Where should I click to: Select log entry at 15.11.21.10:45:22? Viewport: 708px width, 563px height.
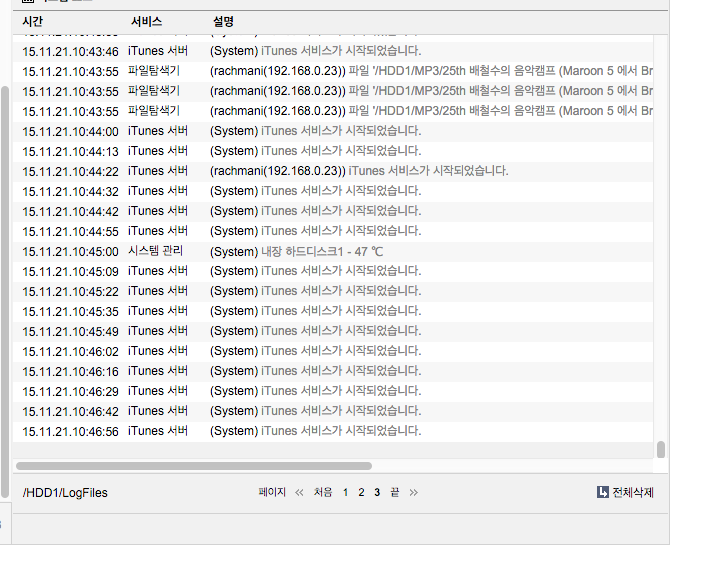333,291
